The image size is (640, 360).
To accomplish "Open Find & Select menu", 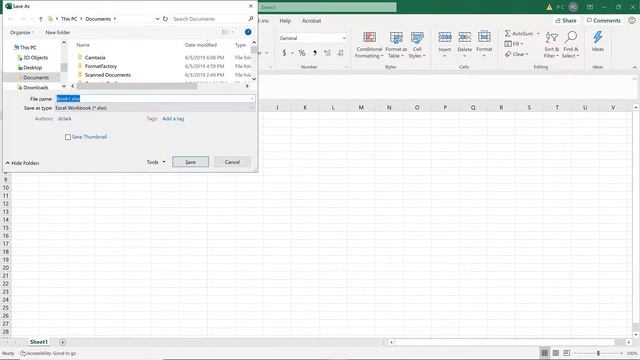I will tap(570, 45).
